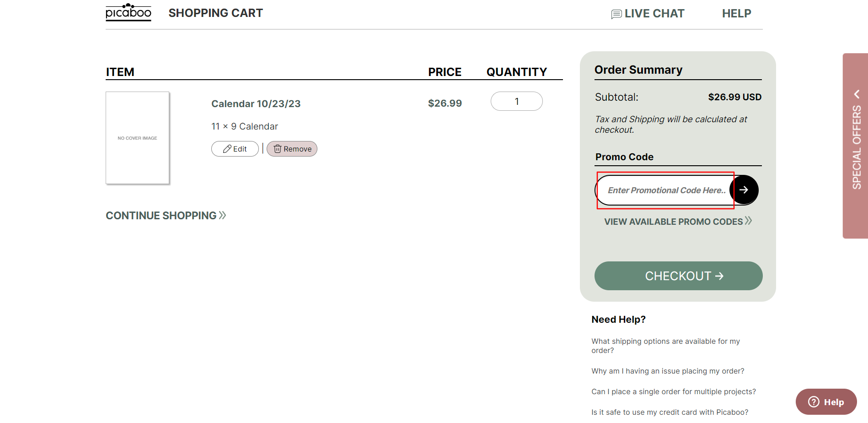Click the trash can Remove icon
This screenshot has width=868, height=423.
pyautogui.click(x=278, y=149)
